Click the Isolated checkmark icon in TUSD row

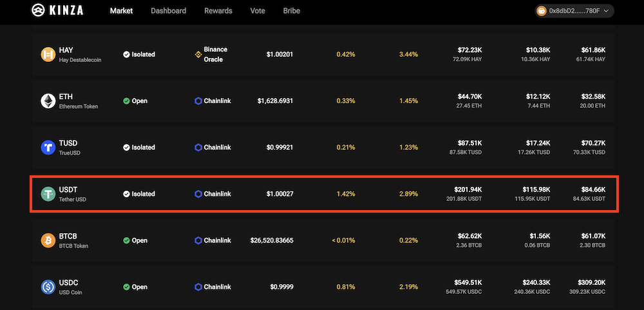126,147
